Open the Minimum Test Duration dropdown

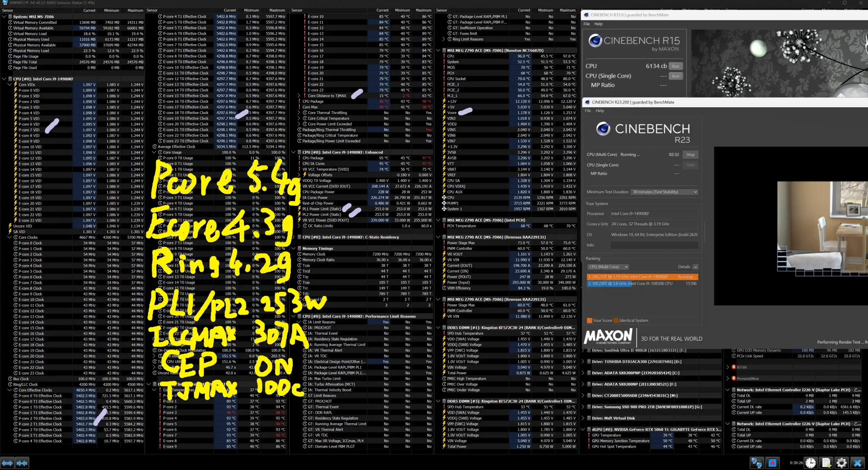point(664,192)
